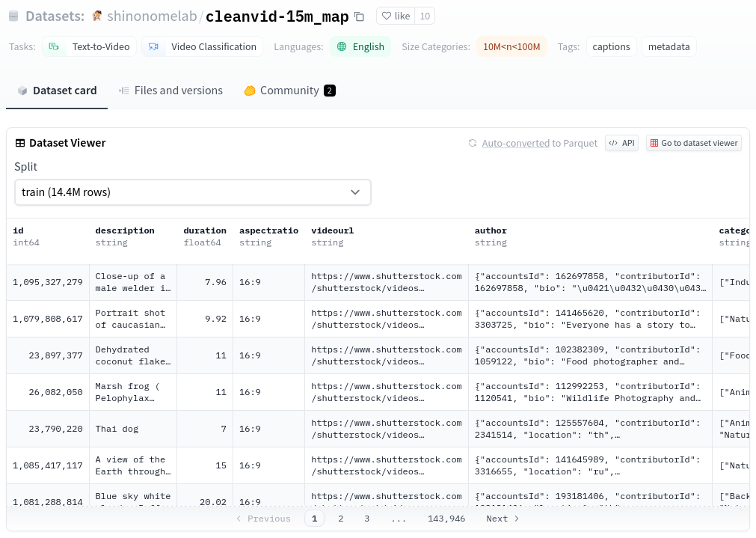Screen dimensions: 756x538
Task: Click the 'Marsh frog ( Pelophylax' description cell
Action: [133, 392]
